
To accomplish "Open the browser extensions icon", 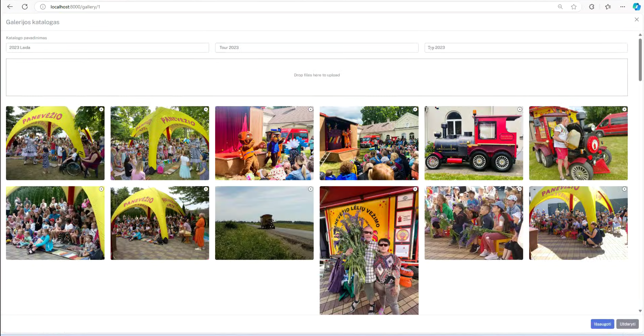I will 591,7.
